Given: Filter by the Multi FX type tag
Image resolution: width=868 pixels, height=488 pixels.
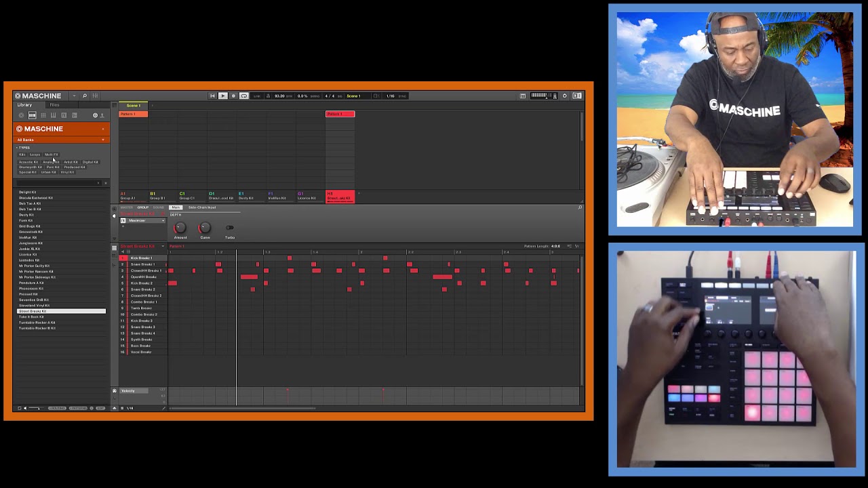Looking at the screenshot, I should pos(52,155).
